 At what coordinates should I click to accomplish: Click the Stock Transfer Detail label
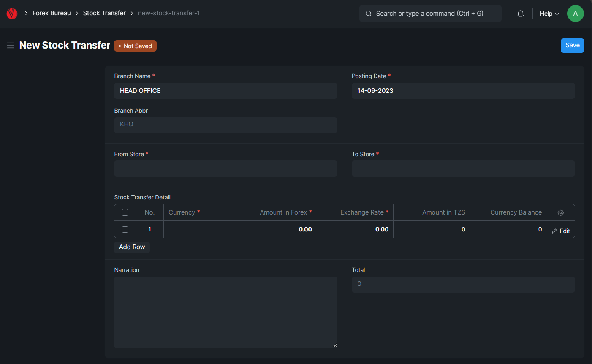(142, 197)
